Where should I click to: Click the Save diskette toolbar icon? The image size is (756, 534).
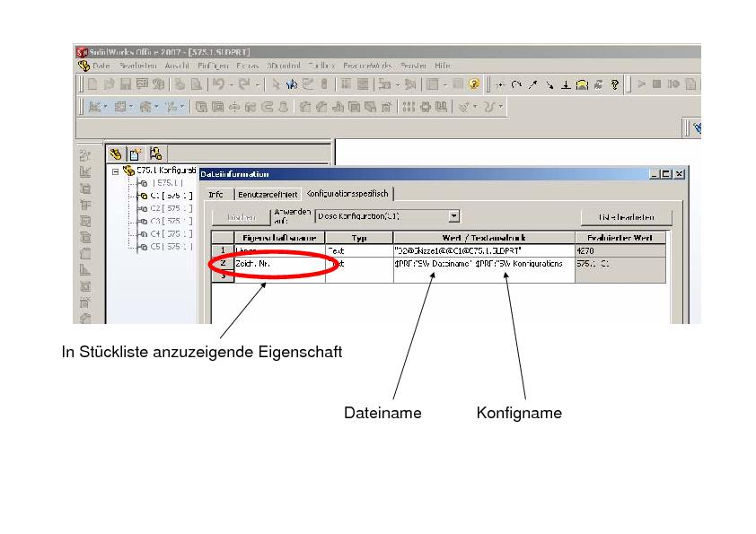[126, 84]
